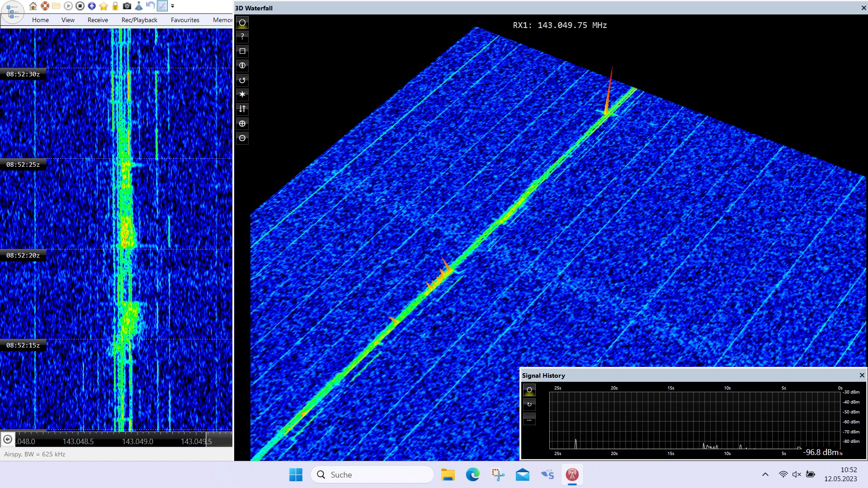Expand the quick access toolbar dropdown arrow

[x=173, y=6]
